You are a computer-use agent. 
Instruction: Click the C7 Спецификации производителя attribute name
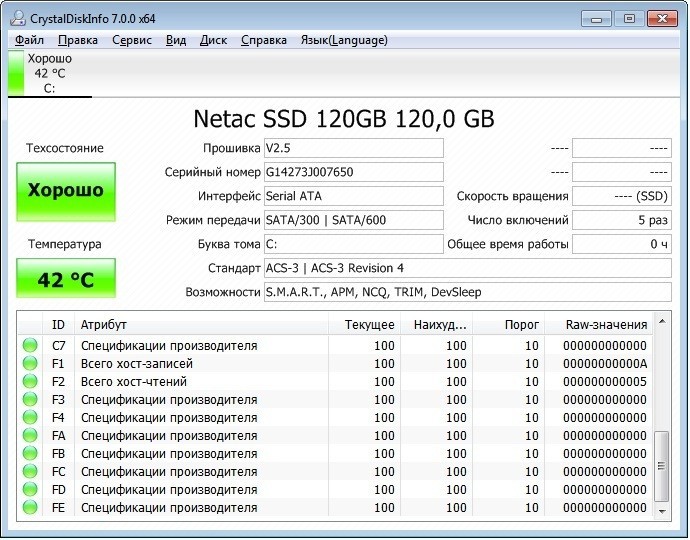point(169,346)
